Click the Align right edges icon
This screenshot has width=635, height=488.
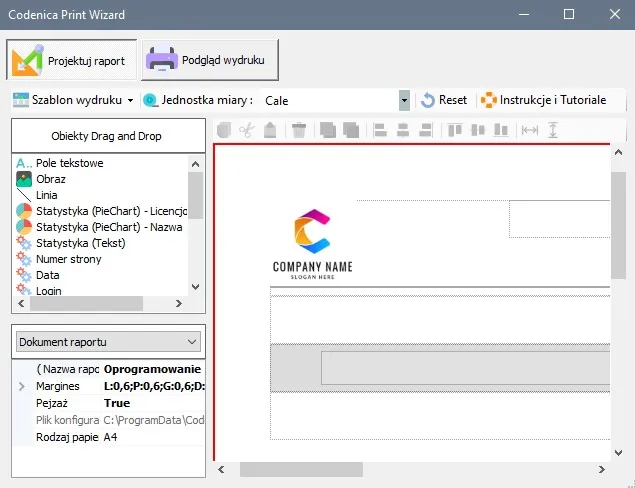(x=425, y=130)
